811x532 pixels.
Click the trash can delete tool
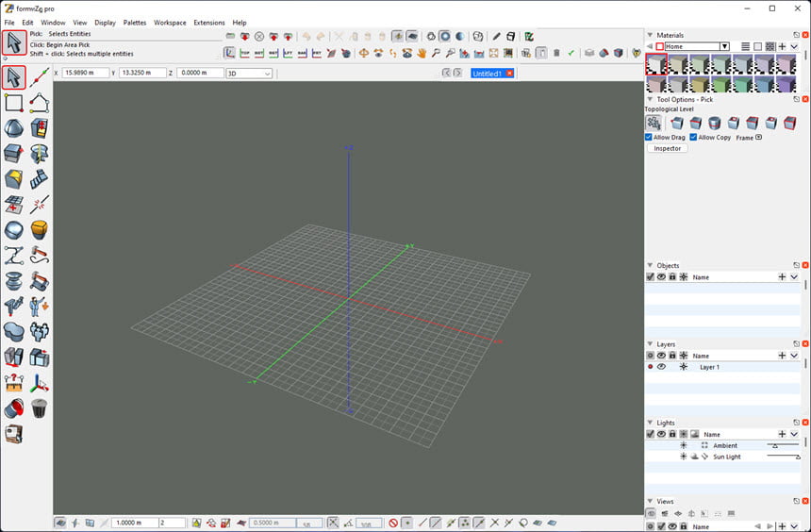point(40,408)
